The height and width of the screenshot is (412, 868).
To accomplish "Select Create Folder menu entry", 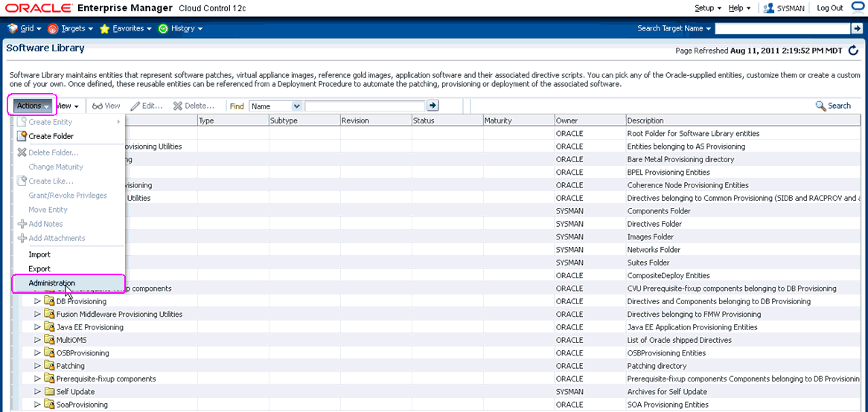I will (x=69, y=136).
